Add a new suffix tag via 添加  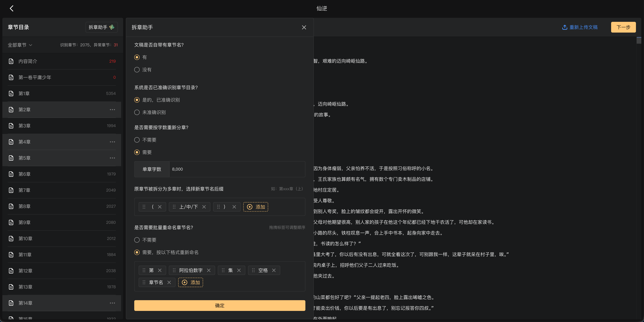(x=256, y=207)
